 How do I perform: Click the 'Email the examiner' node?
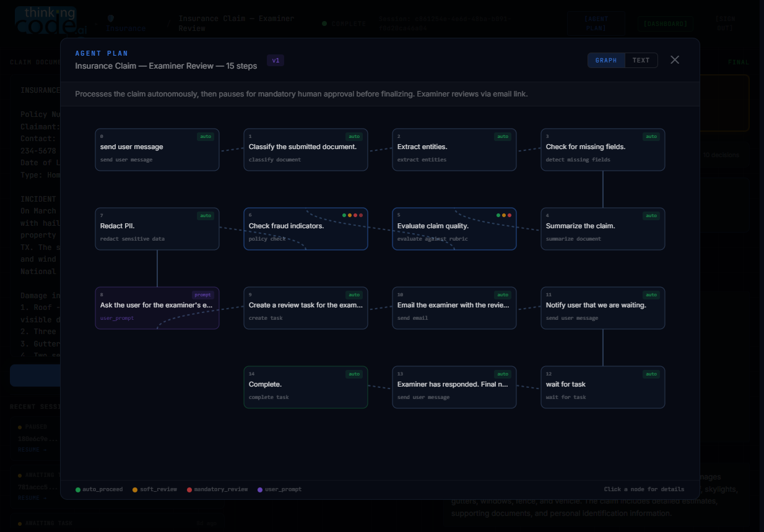pos(454,308)
